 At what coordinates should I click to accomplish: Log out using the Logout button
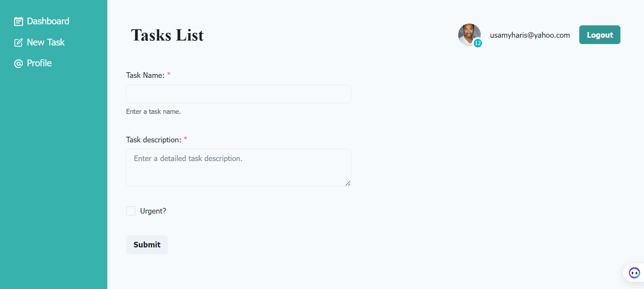pos(600,35)
